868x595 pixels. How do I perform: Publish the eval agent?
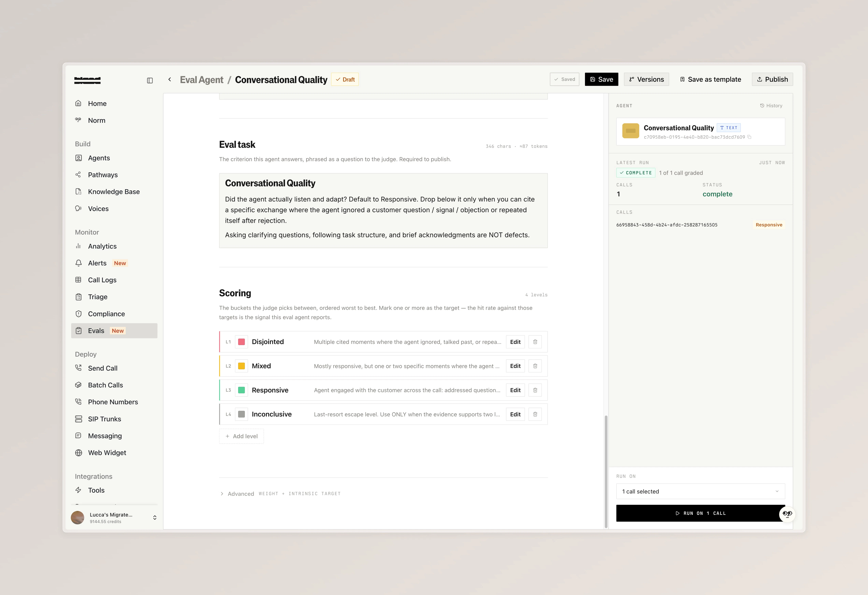(x=772, y=79)
